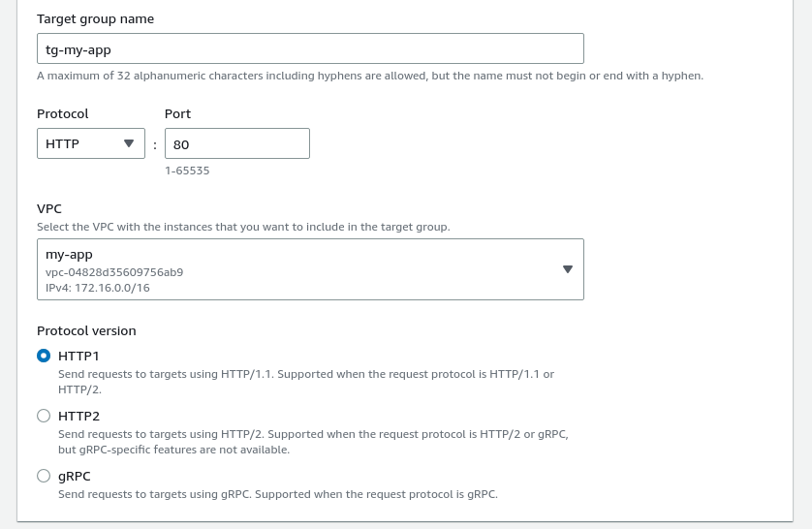Click the HTTP1 option label

pyautogui.click(x=78, y=356)
